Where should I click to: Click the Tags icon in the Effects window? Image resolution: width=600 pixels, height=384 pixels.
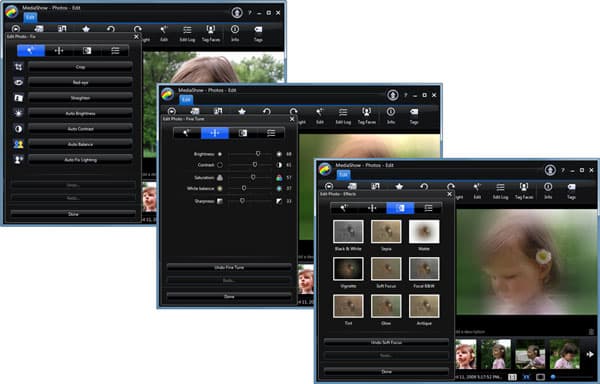coord(571,191)
